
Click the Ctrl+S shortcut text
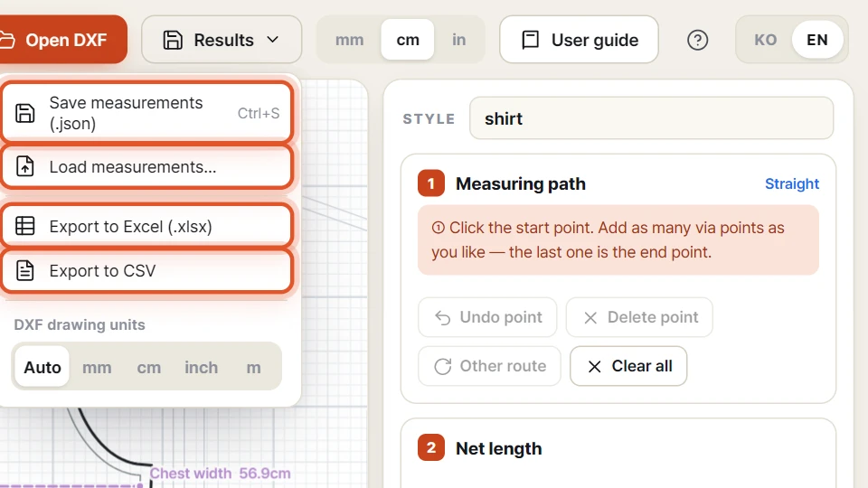[x=259, y=113]
